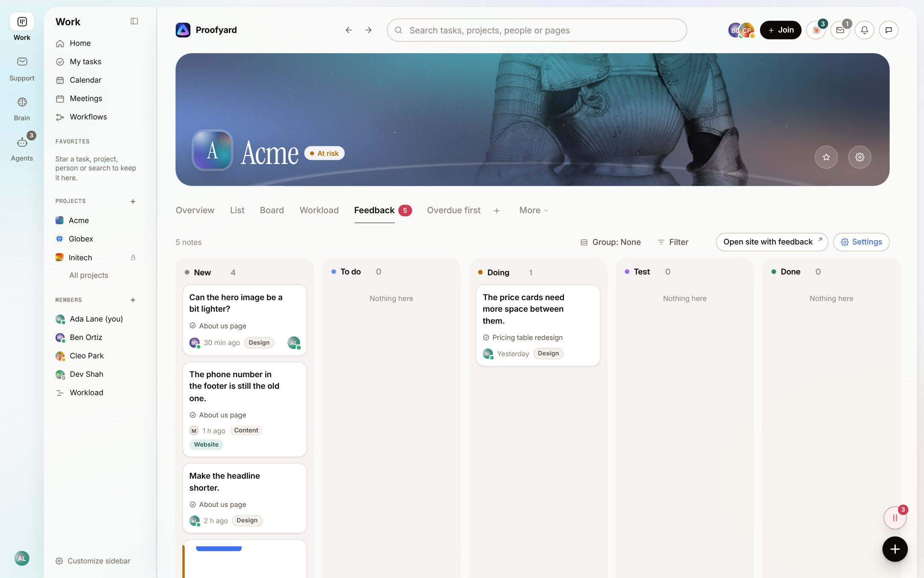Open the Filter options

[673, 242]
